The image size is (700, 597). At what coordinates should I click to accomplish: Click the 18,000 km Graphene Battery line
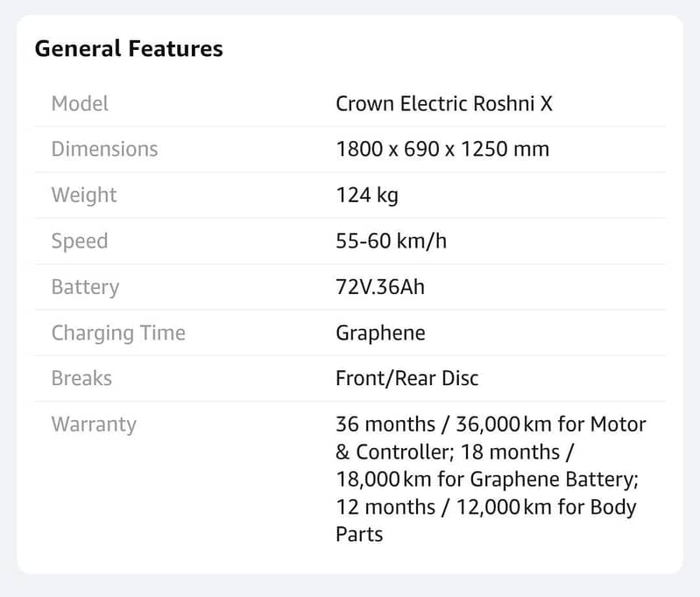(x=487, y=480)
